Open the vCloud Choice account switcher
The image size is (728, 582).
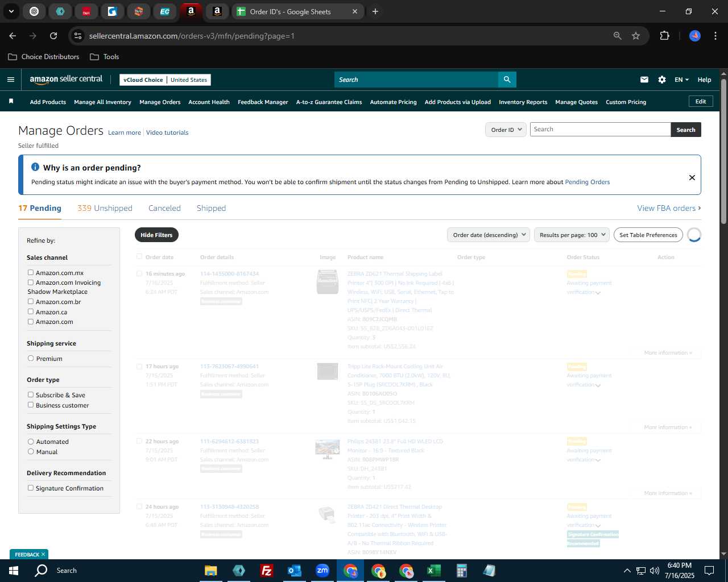[165, 80]
